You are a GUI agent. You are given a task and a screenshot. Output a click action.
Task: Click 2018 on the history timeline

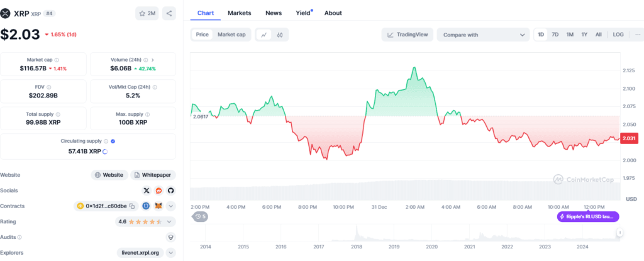coord(357,247)
